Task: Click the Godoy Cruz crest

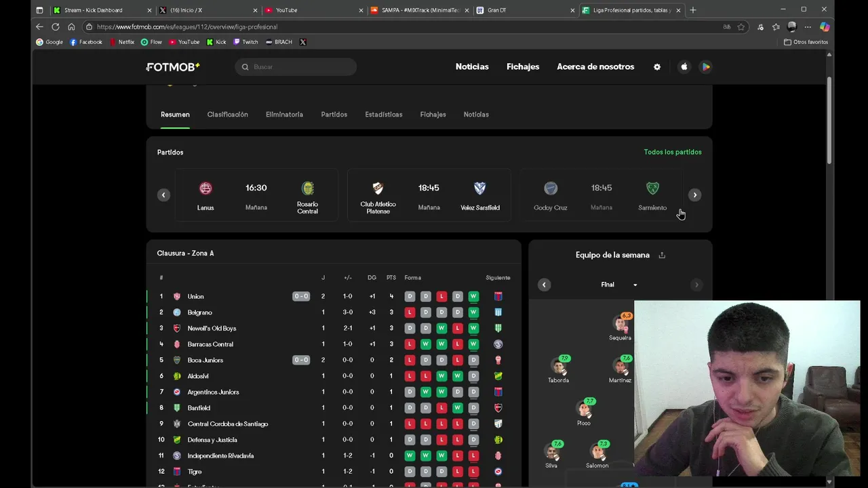Action: coord(551,188)
